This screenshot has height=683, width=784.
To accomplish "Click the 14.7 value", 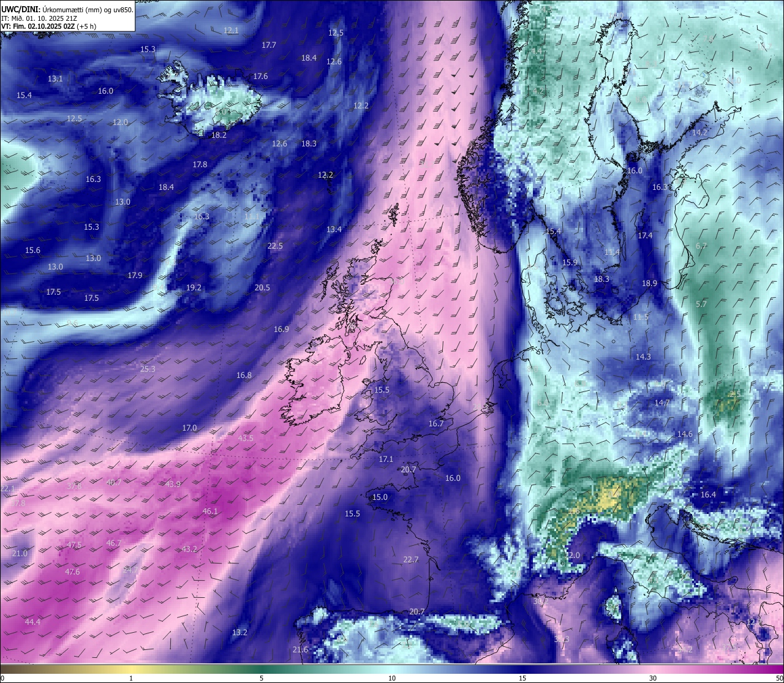I will (x=662, y=403).
